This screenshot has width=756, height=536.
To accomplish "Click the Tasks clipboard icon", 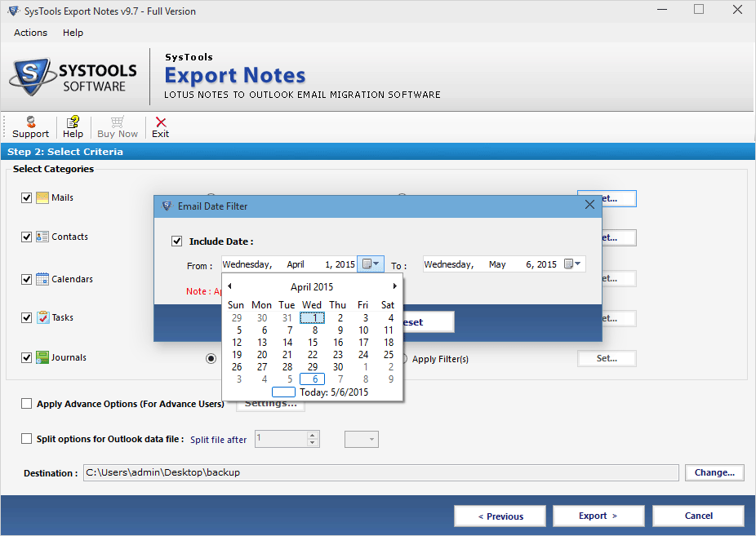I will click(x=42, y=317).
